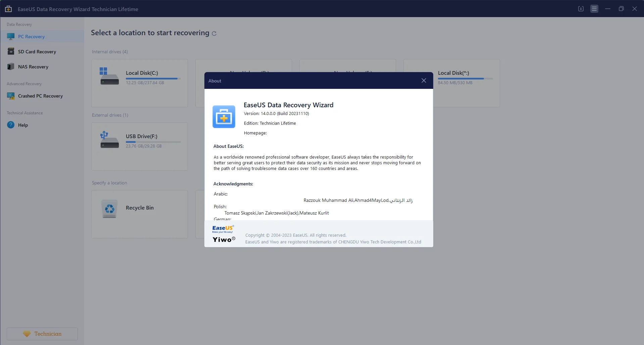644x345 pixels.
Task: Click version 14.0.0.0 build text
Action: [277, 114]
